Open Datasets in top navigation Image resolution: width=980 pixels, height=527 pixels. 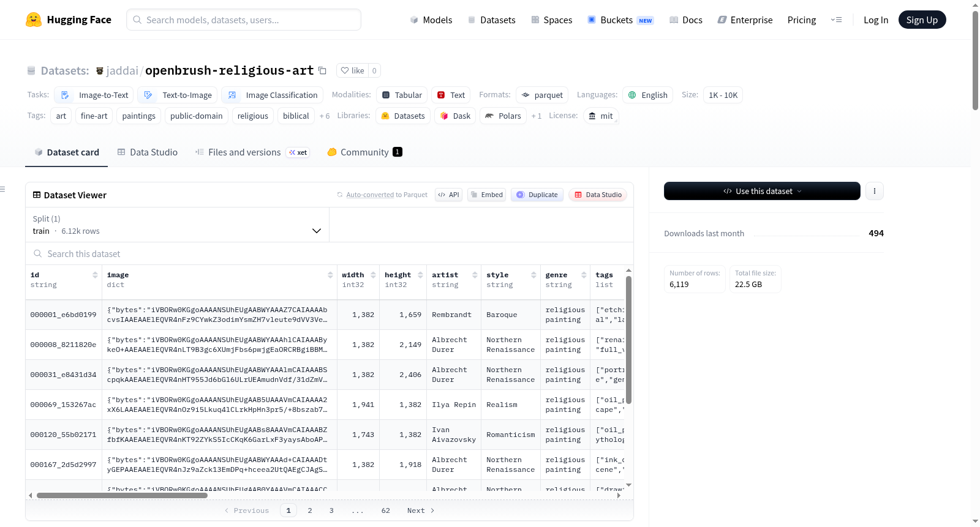pos(492,20)
